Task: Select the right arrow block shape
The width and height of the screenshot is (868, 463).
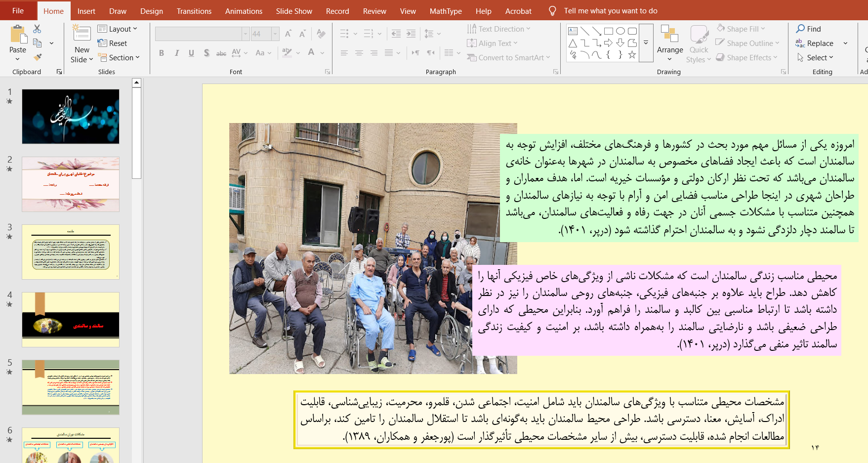Action: pos(608,43)
